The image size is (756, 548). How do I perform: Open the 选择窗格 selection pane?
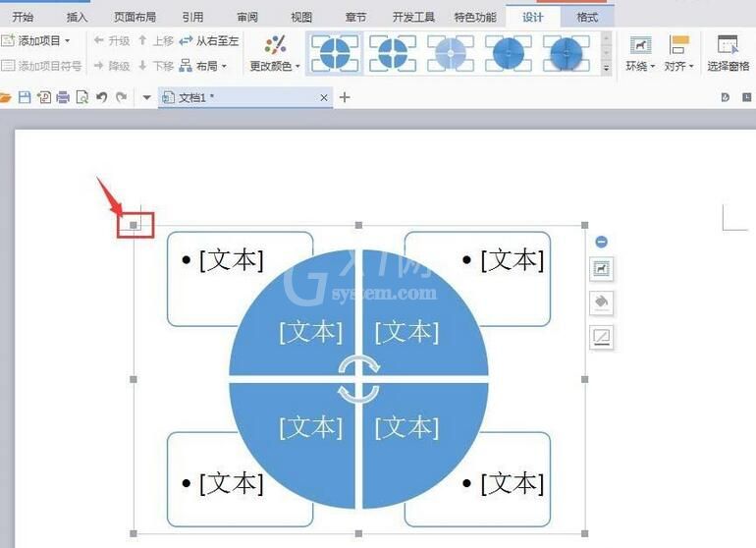point(729,53)
